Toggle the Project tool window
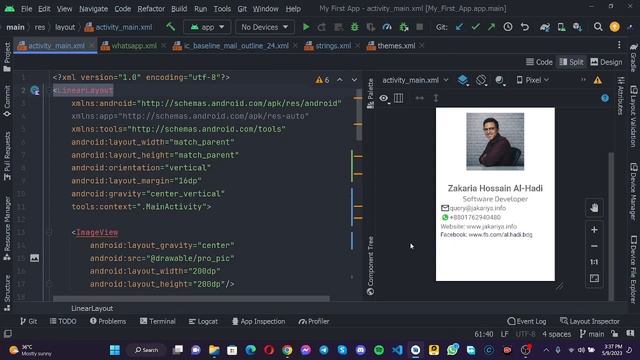 click(7, 57)
